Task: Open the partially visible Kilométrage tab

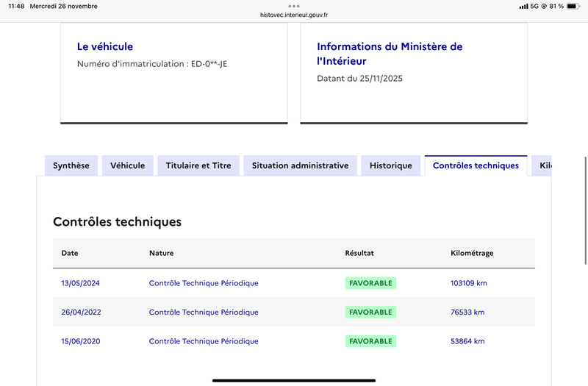Action: 542,165
